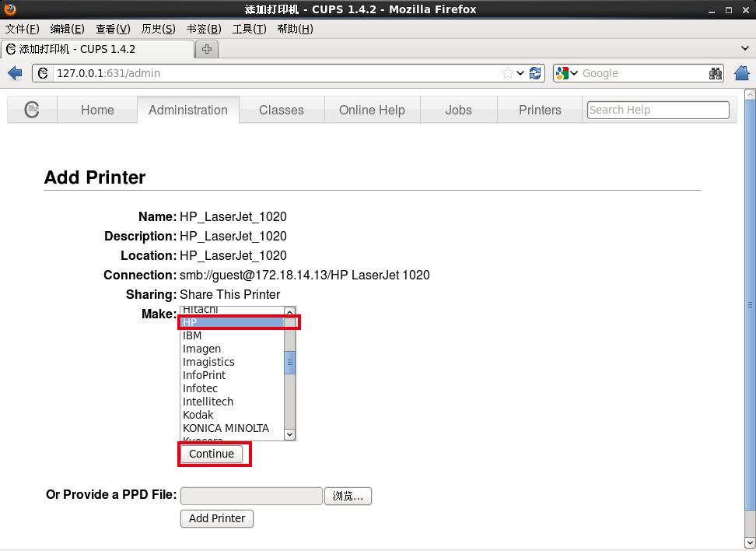
Task: Select the 添加打印机 - CUPS 1.4.2 tab
Action: 98,49
